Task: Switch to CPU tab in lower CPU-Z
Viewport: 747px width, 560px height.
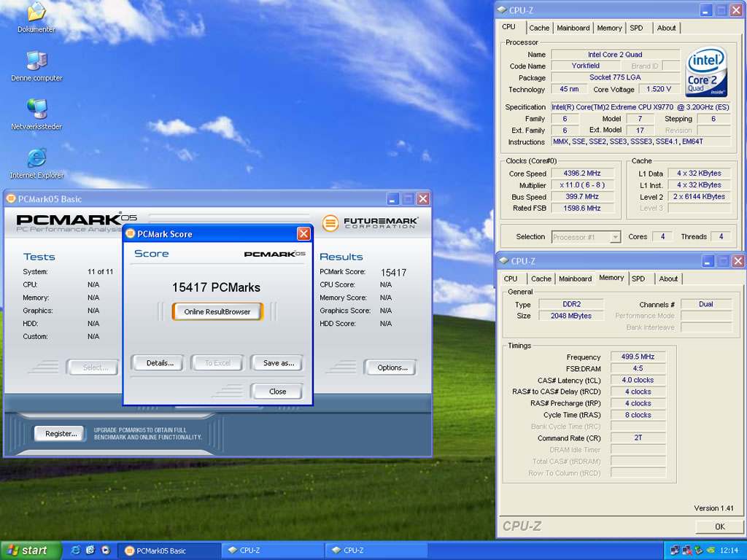Action: [511, 279]
